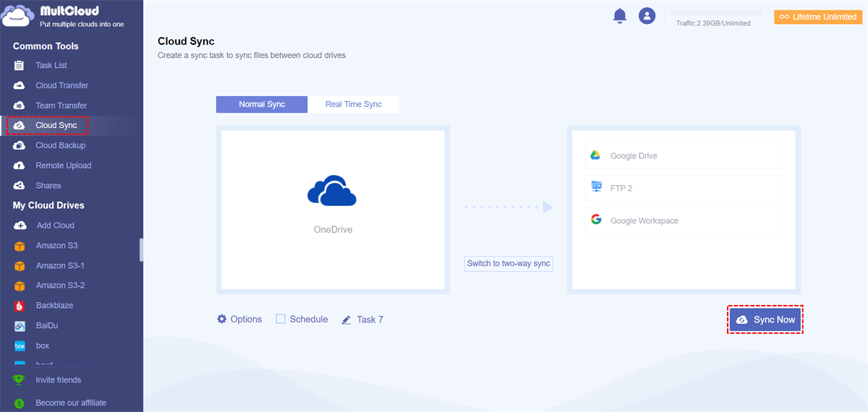Open Task List in sidebar
This screenshot has width=868, height=412.
pyautogui.click(x=51, y=65)
